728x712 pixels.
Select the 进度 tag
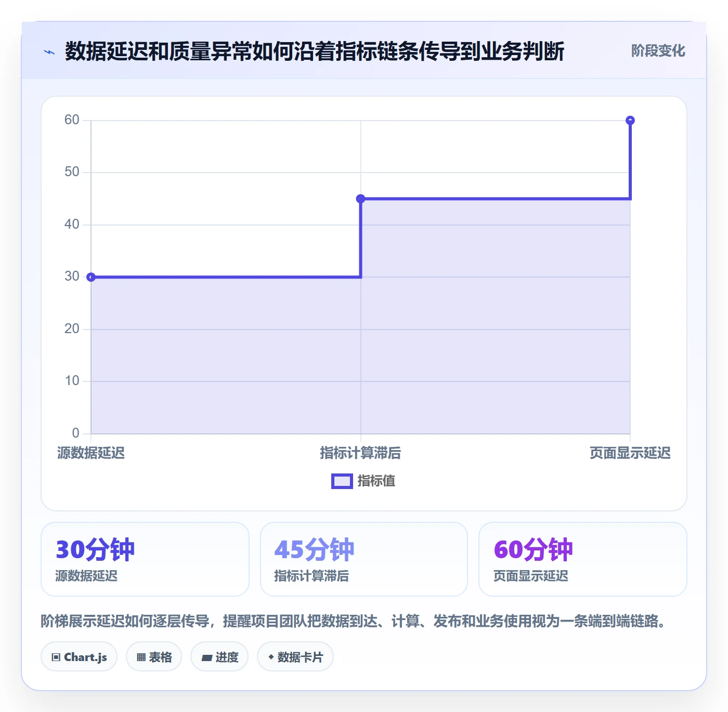coord(219,657)
